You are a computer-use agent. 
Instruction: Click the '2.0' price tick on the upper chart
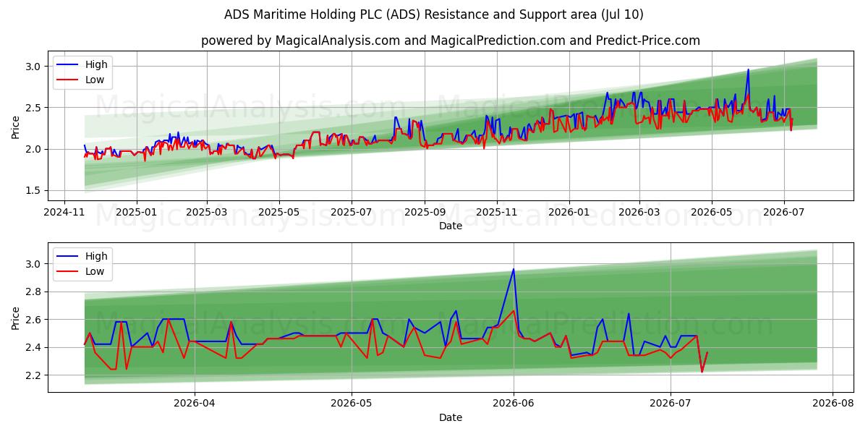[x=35, y=149]
